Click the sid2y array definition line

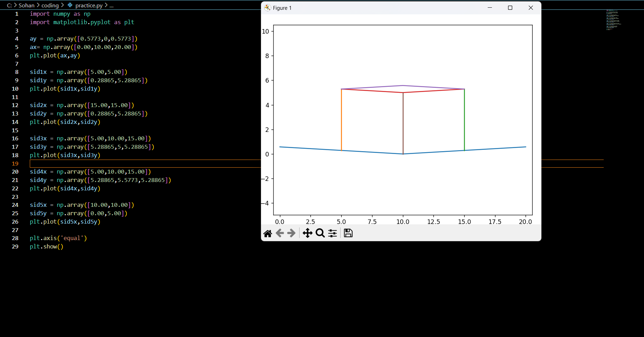[x=89, y=113]
